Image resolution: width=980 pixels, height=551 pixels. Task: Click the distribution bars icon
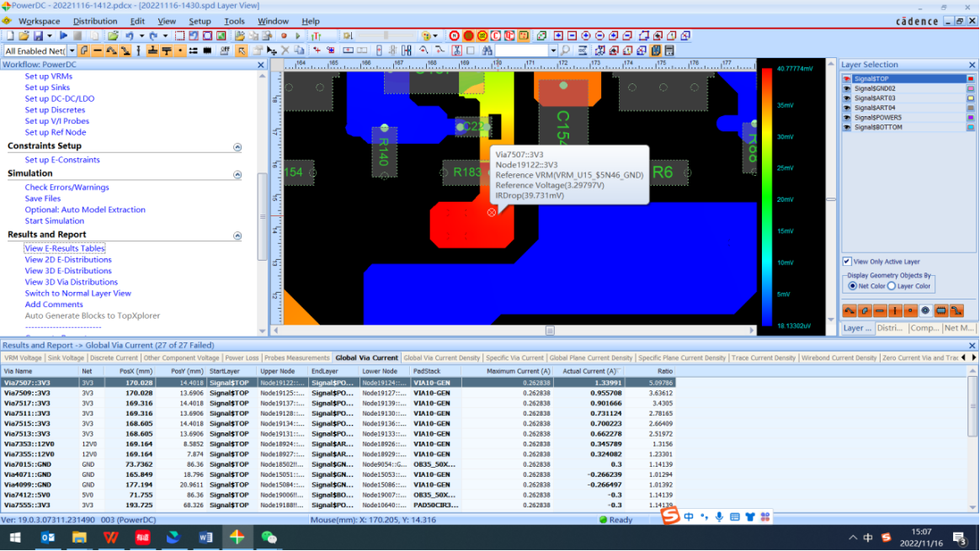click(x=317, y=35)
